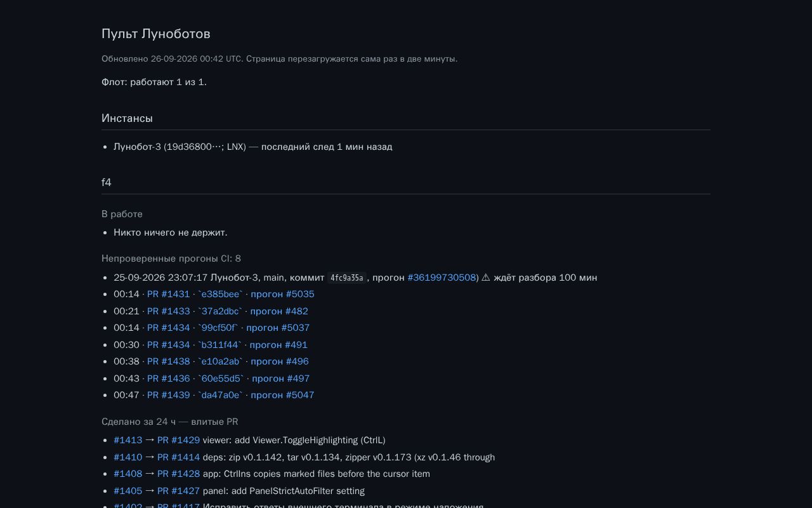Open issue #1405 link

pos(128,491)
